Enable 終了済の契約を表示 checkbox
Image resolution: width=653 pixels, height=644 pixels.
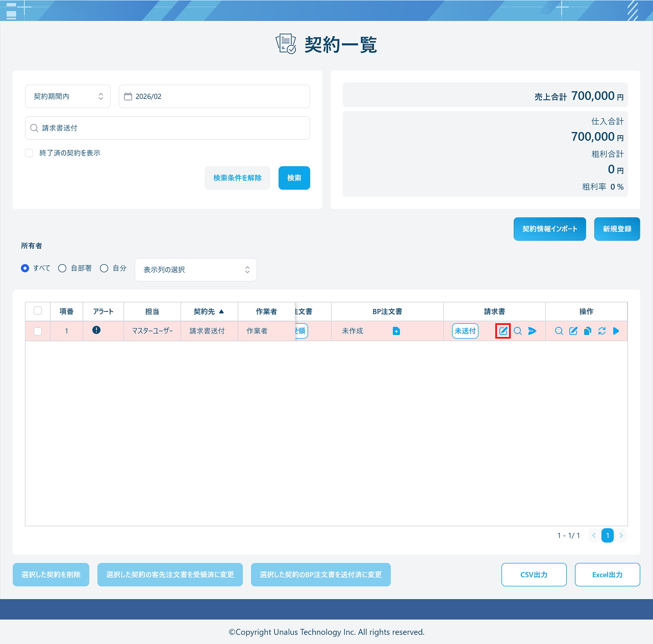29,153
